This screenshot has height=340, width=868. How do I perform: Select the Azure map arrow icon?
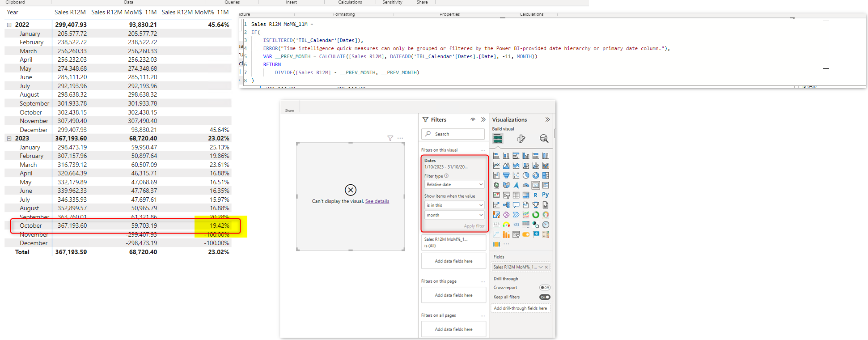(x=516, y=185)
